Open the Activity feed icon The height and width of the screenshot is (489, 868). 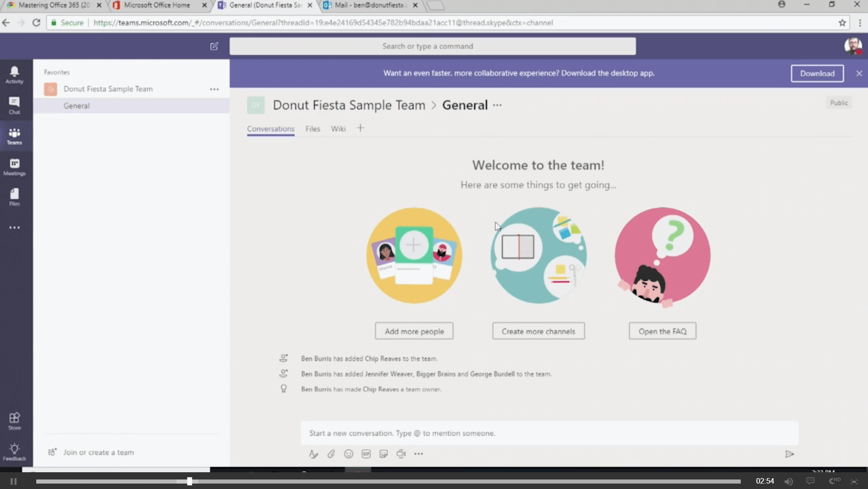[14, 75]
